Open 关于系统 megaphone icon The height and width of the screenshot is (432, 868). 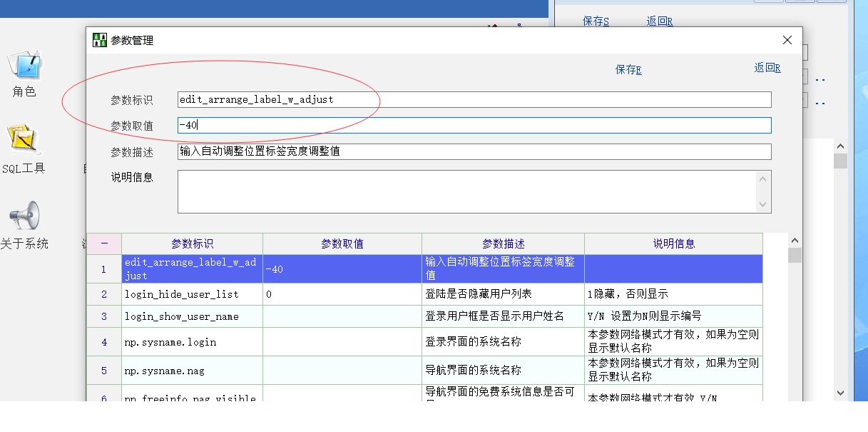point(24,217)
